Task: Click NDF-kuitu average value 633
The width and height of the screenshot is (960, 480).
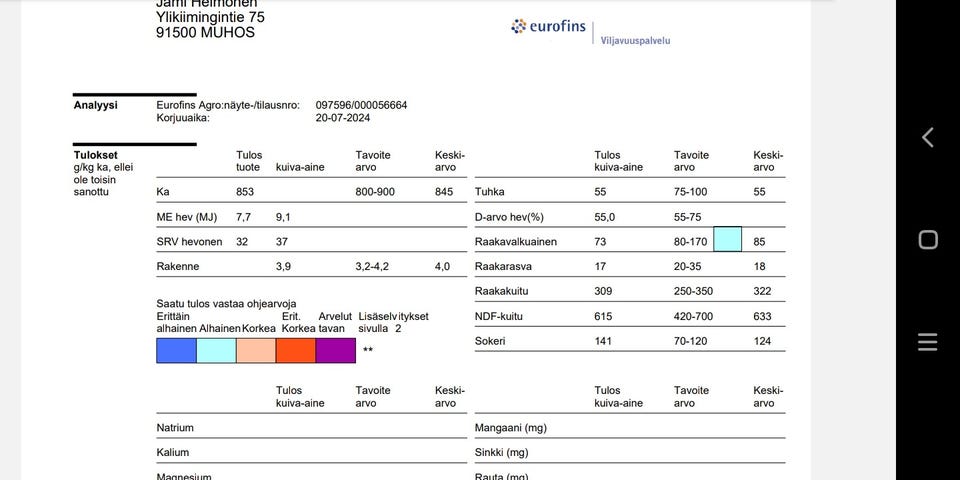Action: 762,317
